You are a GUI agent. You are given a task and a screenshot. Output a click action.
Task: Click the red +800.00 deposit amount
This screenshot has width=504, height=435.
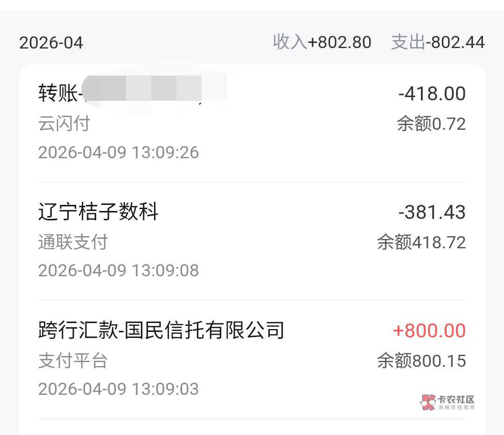point(429,331)
